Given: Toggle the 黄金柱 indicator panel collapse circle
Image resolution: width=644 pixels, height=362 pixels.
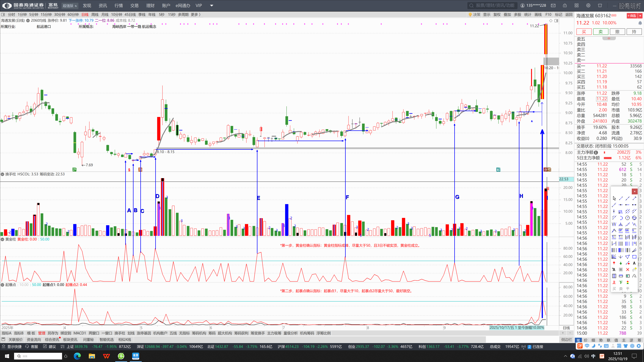Looking at the screenshot, I should point(3,239).
